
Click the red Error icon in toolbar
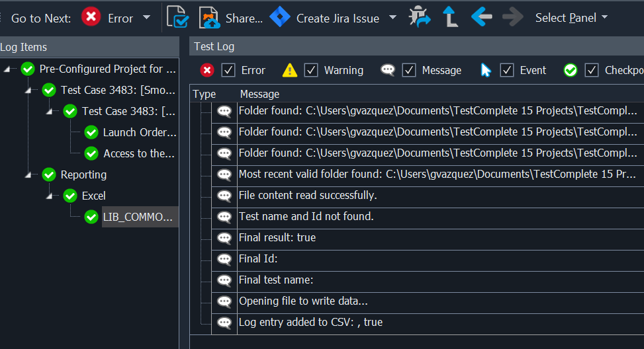(91, 18)
